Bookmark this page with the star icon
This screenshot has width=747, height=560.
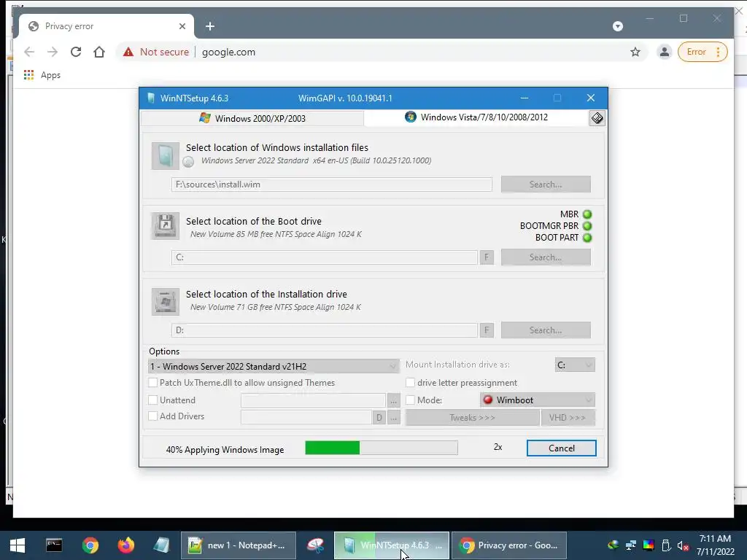(635, 52)
